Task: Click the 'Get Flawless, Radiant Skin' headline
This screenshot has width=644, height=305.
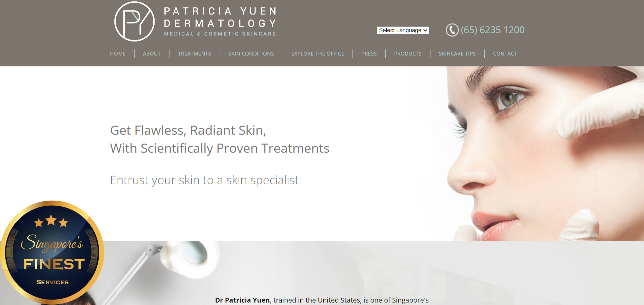Action: pos(188,130)
